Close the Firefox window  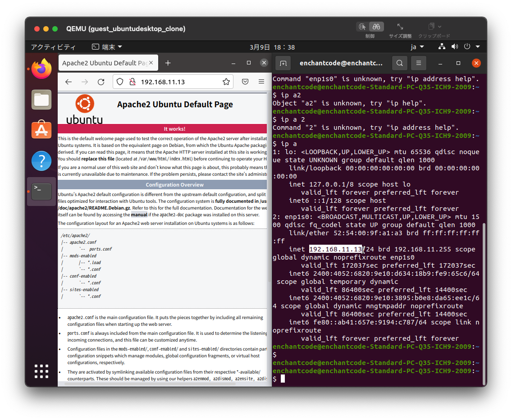264,63
